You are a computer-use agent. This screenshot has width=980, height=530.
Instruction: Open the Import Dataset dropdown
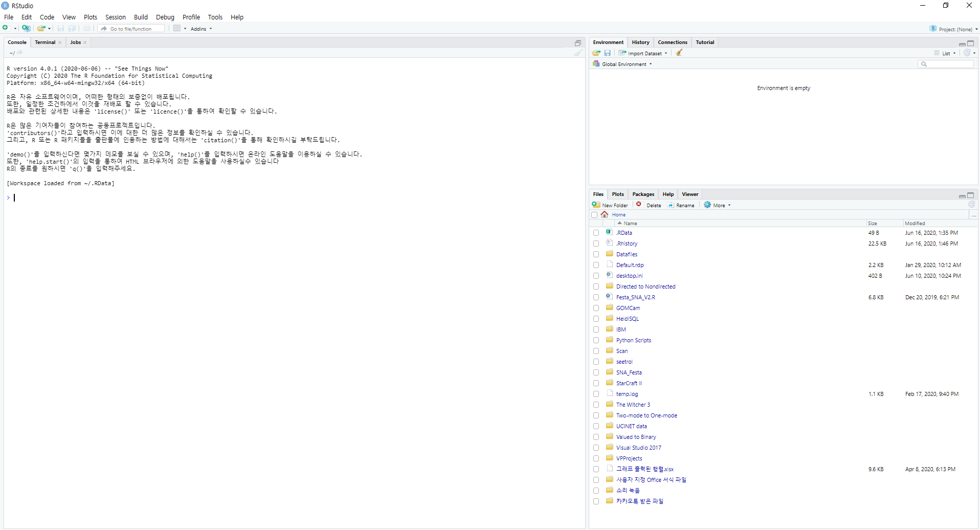point(643,53)
